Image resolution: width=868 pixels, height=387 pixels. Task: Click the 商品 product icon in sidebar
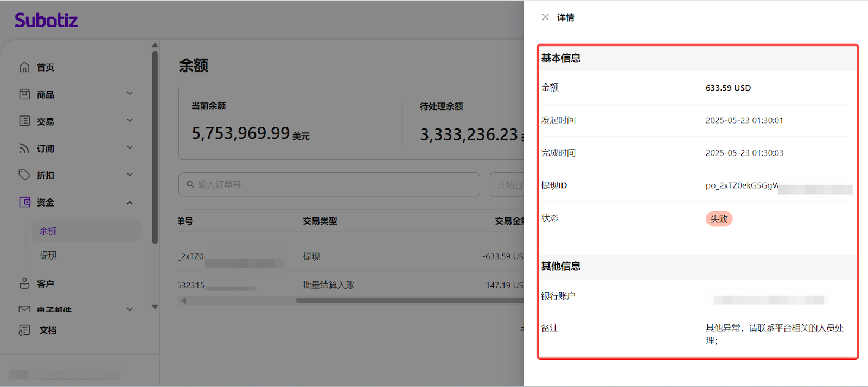click(24, 94)
